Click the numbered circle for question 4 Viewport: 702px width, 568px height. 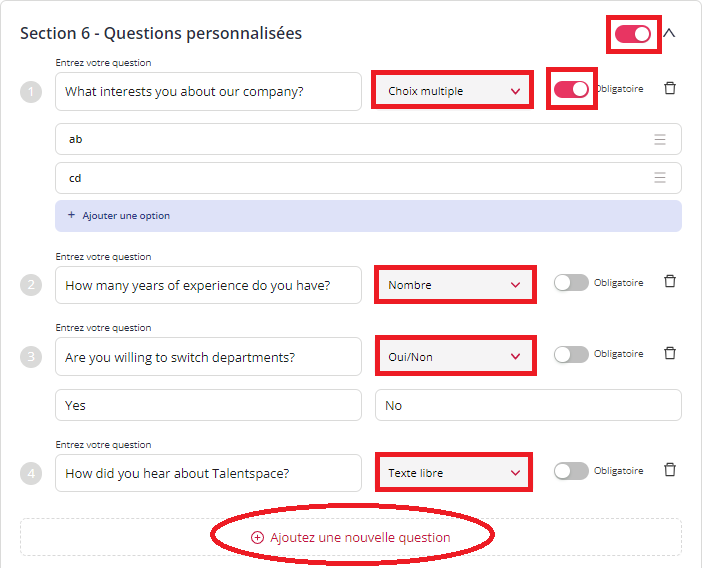click(x=31, y=474)
